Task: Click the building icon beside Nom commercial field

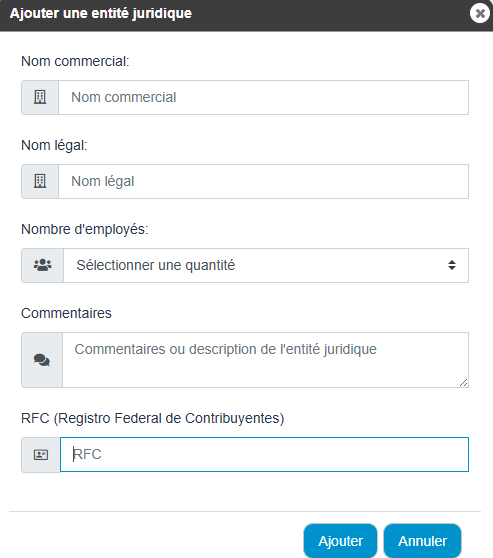Action: [x=40, y=97]
